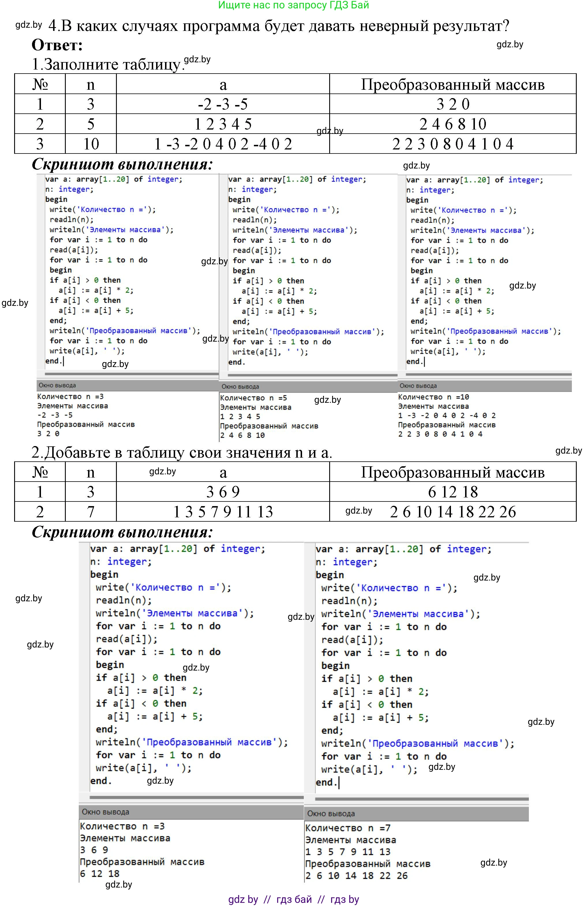Click the first 'Окно вывода' panel header on the left
The image size is (588, 906).
point(57,385)
